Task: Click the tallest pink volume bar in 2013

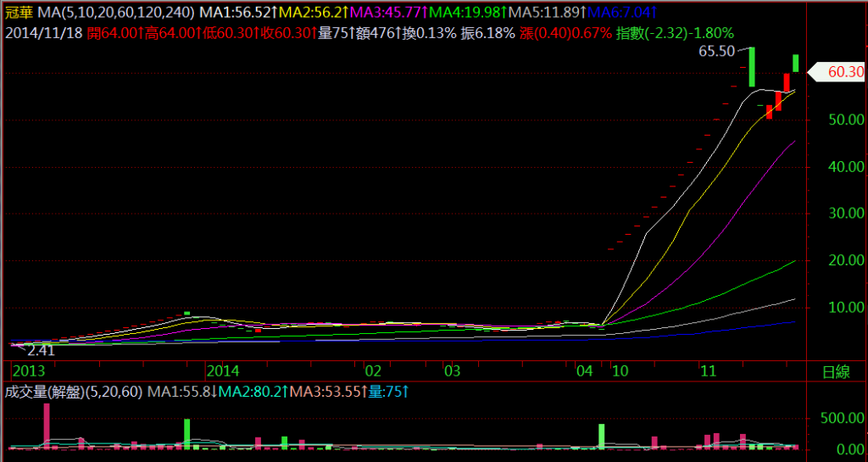Action: coord(47,425)
